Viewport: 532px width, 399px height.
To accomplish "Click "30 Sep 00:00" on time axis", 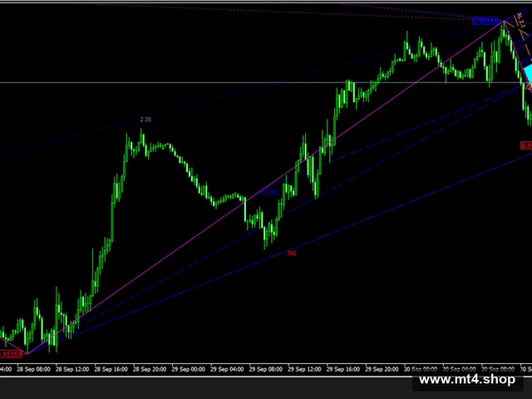I will (x=421, y=369).
